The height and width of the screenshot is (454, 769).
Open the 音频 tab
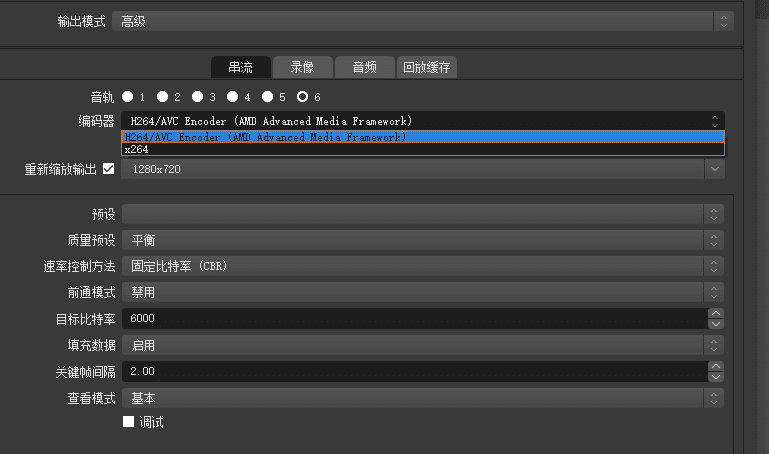pos(364,67)
